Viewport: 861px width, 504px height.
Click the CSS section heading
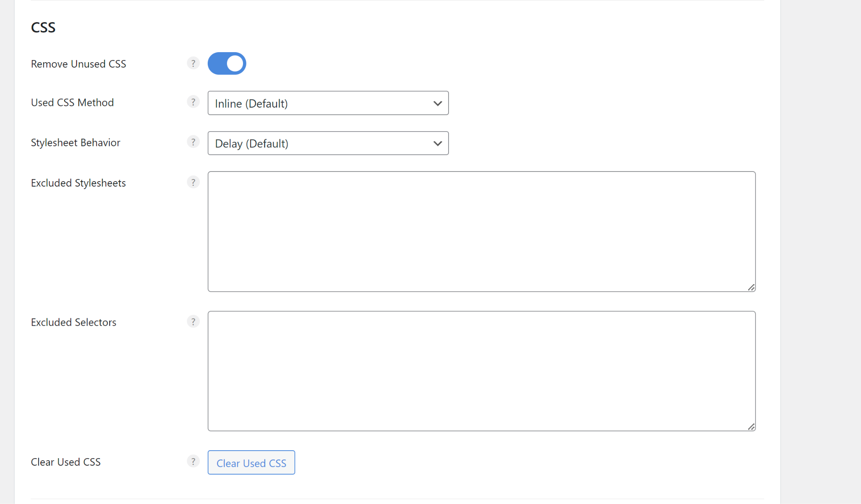coord(43,27)
